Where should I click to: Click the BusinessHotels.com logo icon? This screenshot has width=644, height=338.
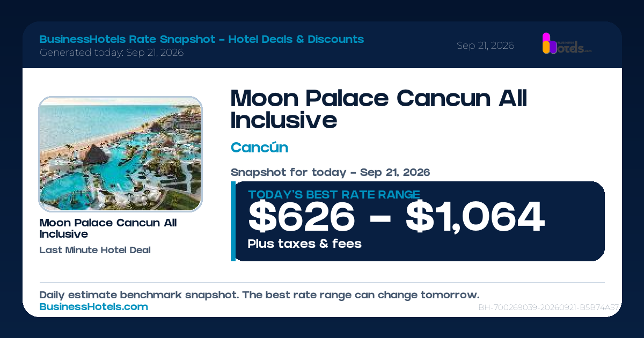click(567, 43)
